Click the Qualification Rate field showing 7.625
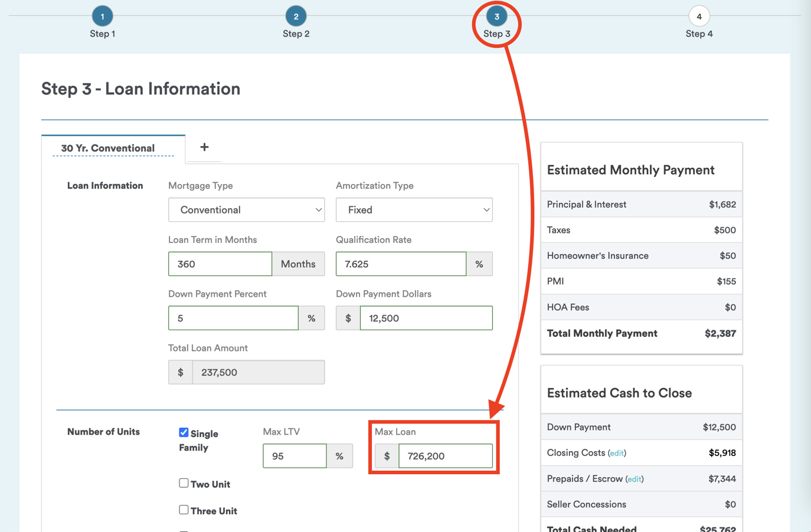 (401, 264)
